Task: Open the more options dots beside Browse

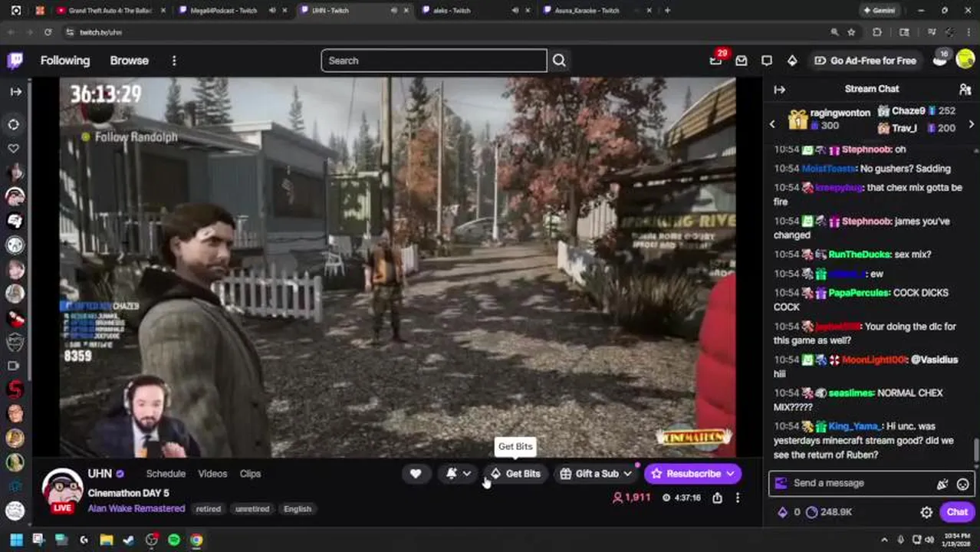Action: [x=174, y=61]
